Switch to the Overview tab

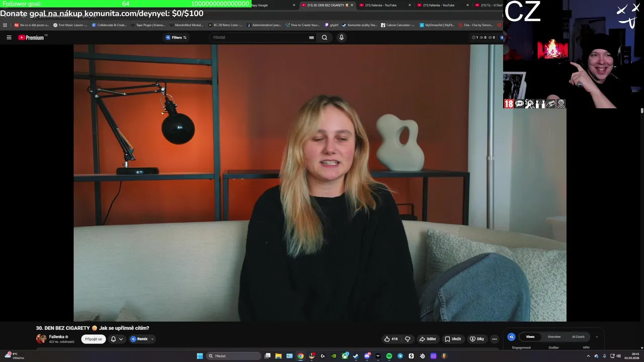coord(554,337)
